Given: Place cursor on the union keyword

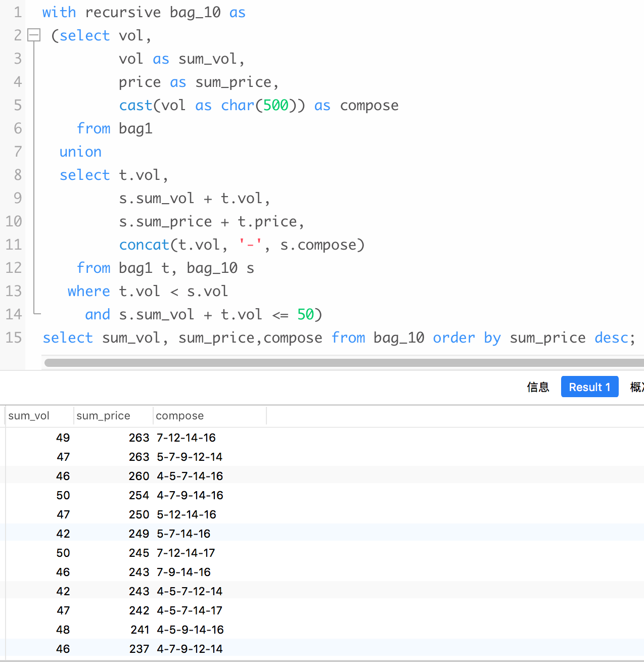Looking at the screenshot, I should point(80,152).
